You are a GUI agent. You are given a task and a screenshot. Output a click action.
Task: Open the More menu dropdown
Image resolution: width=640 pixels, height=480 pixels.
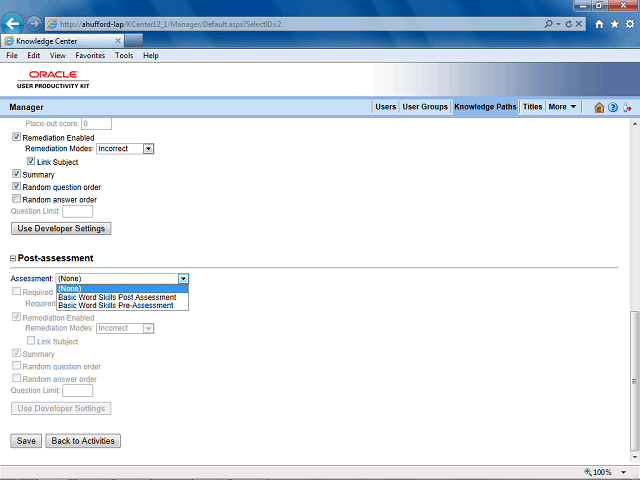click(x=562, y=107)
